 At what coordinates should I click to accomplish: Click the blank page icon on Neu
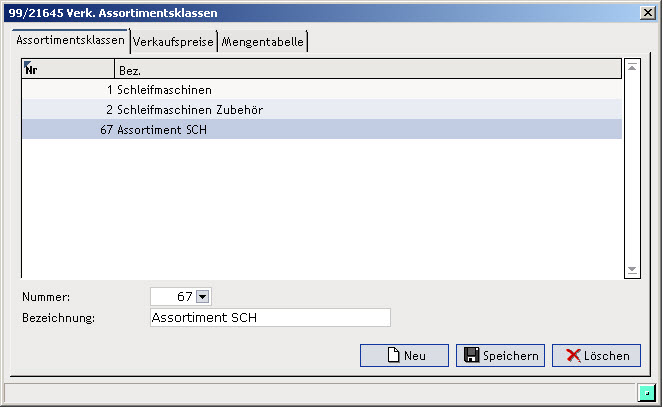click(394, 355)
